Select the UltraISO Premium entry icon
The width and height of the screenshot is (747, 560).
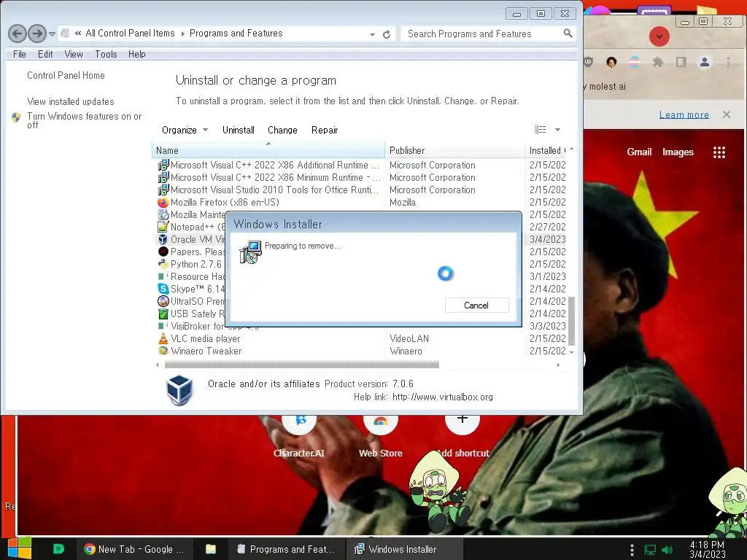(163, 301)
